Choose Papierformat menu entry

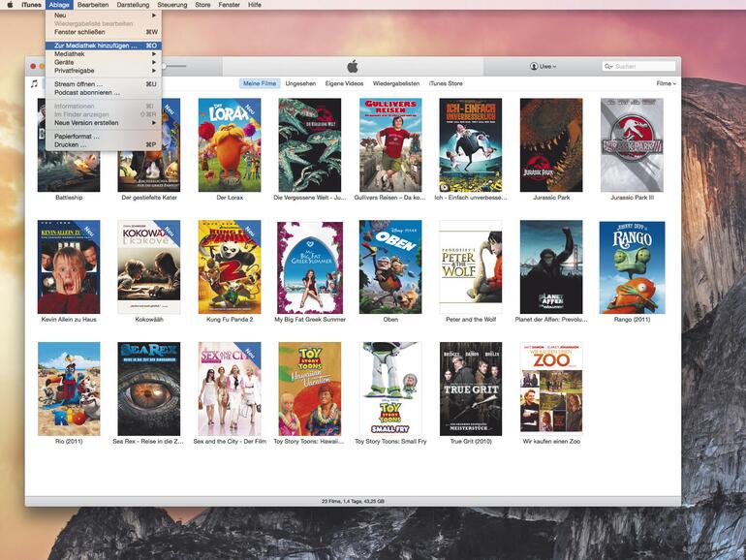point(104,137)
